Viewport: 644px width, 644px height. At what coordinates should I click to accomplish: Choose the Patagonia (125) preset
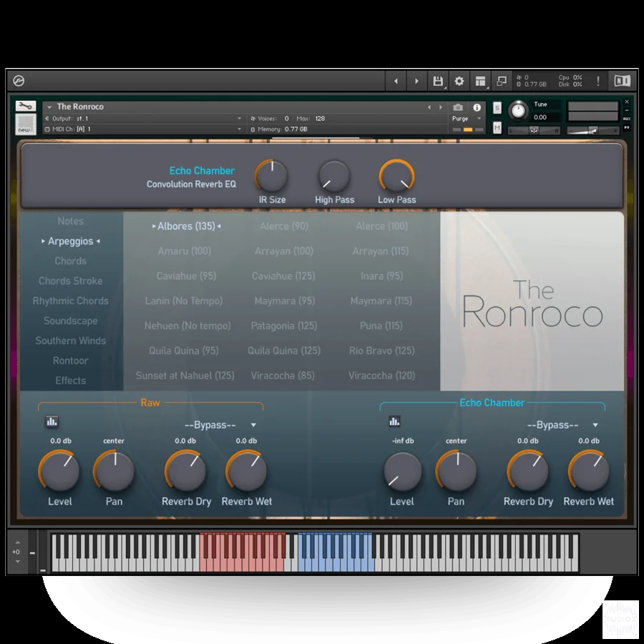point(284,326)
